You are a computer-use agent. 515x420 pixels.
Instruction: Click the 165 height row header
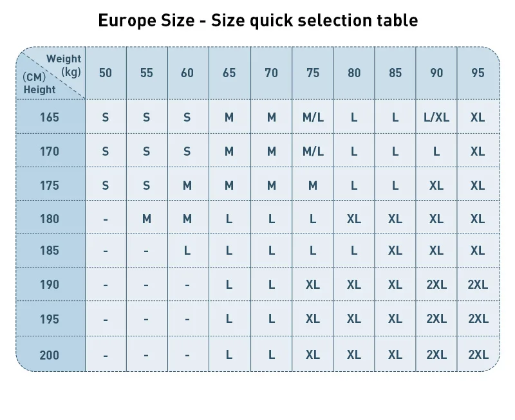pyautogui.click(x=49, y=117)
